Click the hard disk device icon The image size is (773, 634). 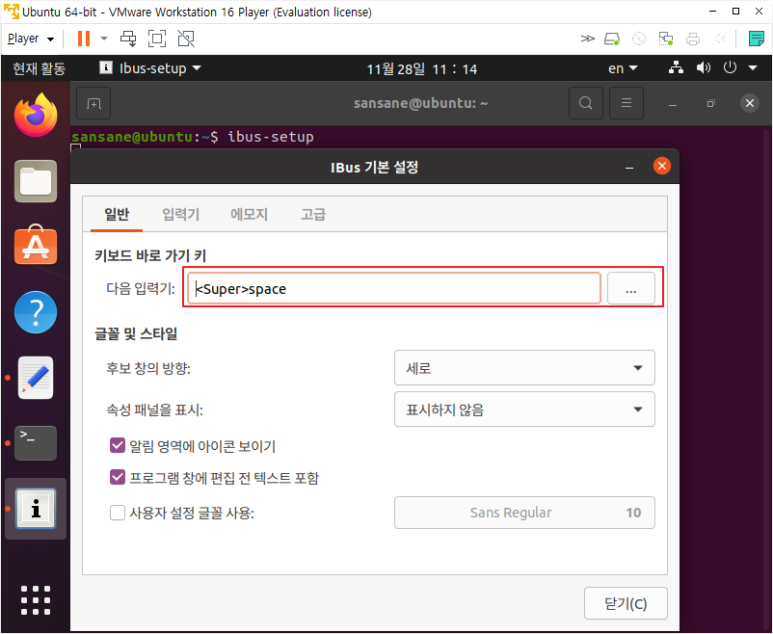[x=612, y=38]
